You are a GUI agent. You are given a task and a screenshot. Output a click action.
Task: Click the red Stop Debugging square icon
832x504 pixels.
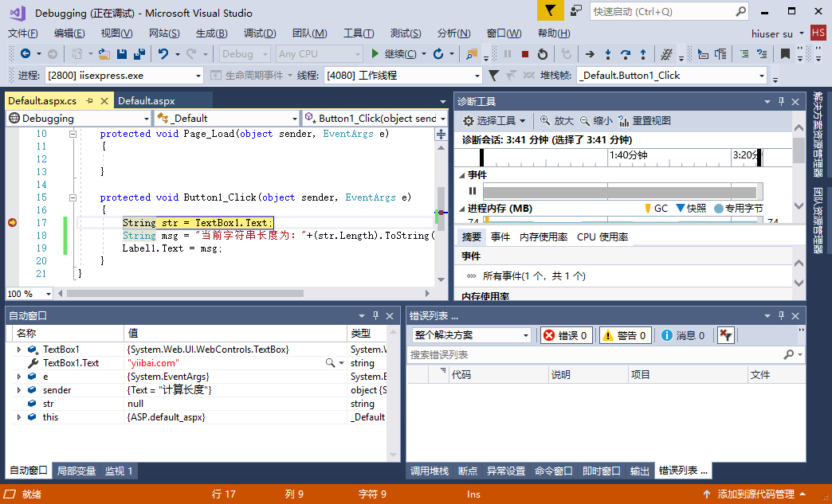pos(525,54)
